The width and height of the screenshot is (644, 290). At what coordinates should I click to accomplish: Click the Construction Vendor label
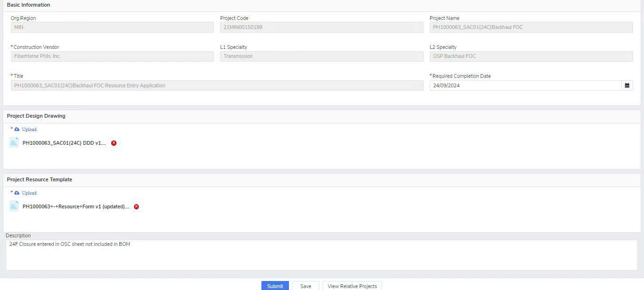tap(36, 47)
